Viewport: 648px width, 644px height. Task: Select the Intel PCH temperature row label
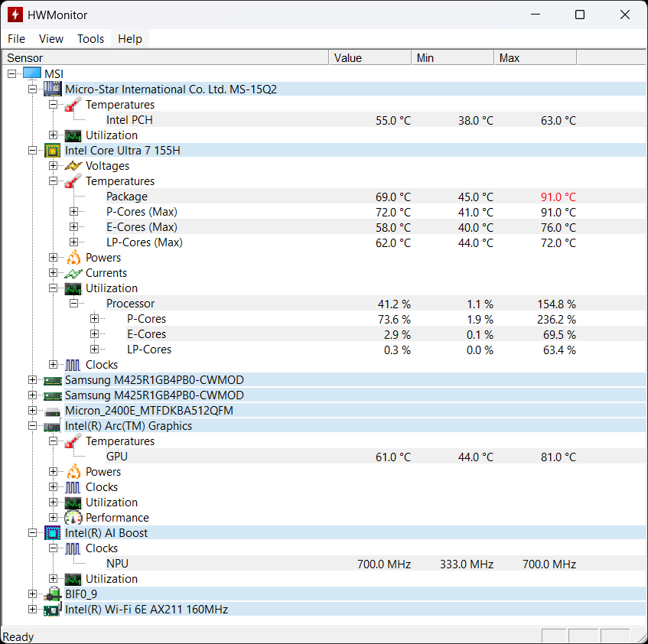[x=129, y=120]
